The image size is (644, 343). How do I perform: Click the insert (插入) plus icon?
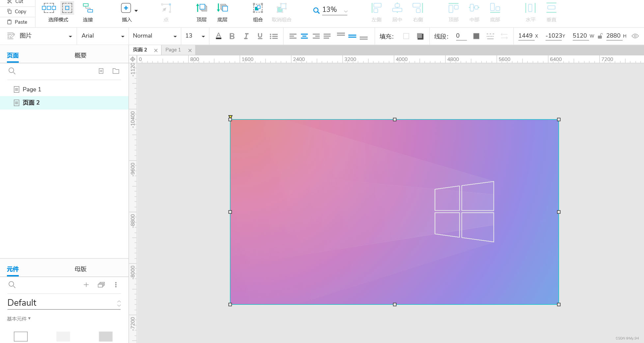coord(126,8)
